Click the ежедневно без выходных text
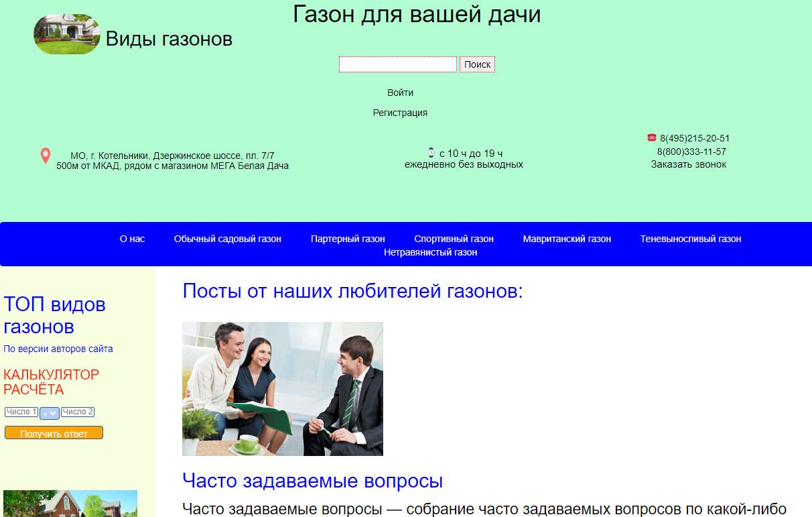The width and height of the screenshot is (812, 517). (464, 164)
